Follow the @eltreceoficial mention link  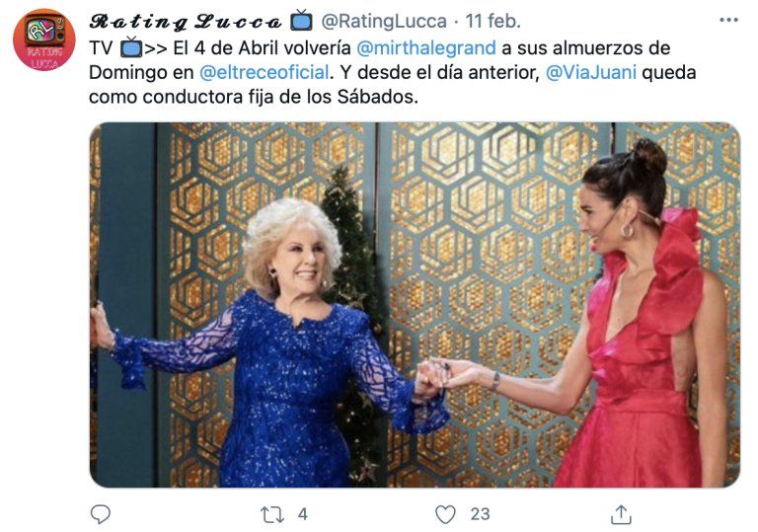tap(264, 73)
